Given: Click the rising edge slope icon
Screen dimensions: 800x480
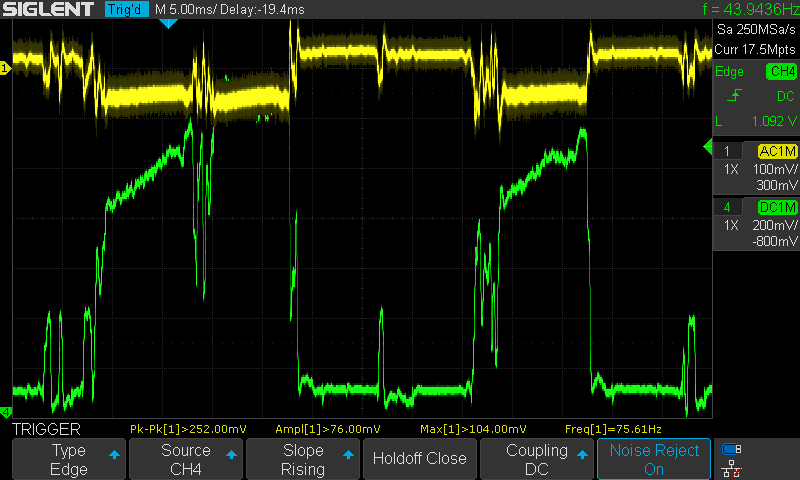Looking at the screenshot, I should click(734, 95).
